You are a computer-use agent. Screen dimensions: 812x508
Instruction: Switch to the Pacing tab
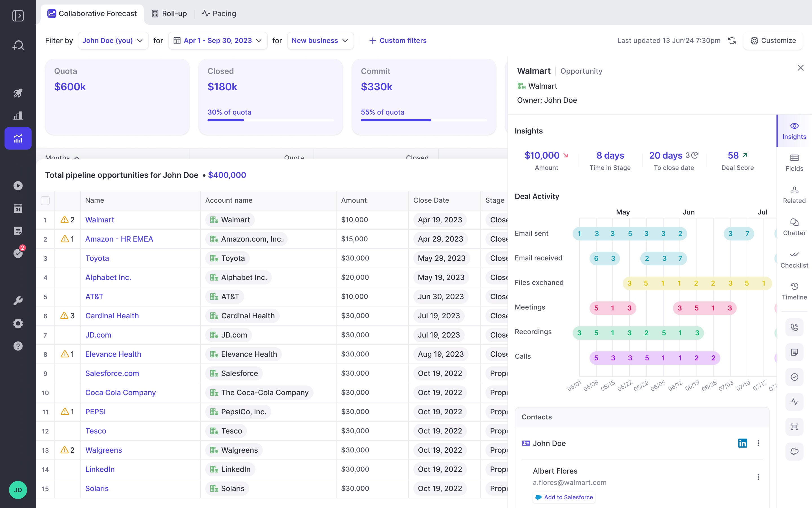pyautogui.click(x=219, y=14)
